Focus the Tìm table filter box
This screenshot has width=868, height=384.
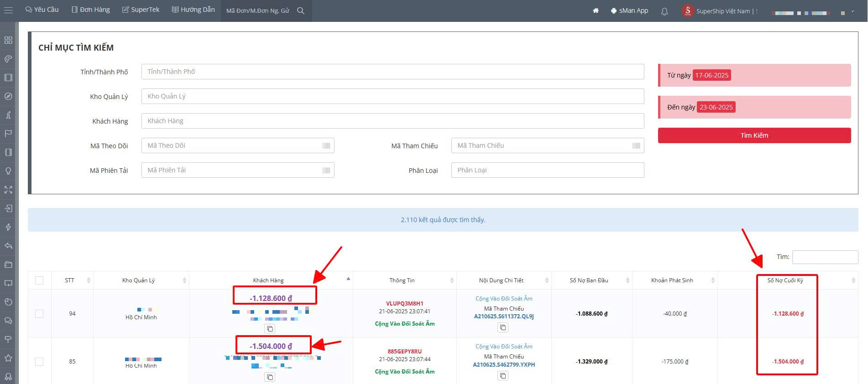click(825, 257)
